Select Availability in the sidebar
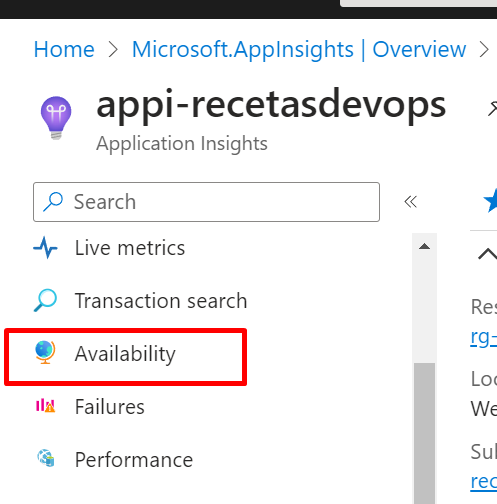The width and height of the screenshot is (497, 504). coord(125,354)
